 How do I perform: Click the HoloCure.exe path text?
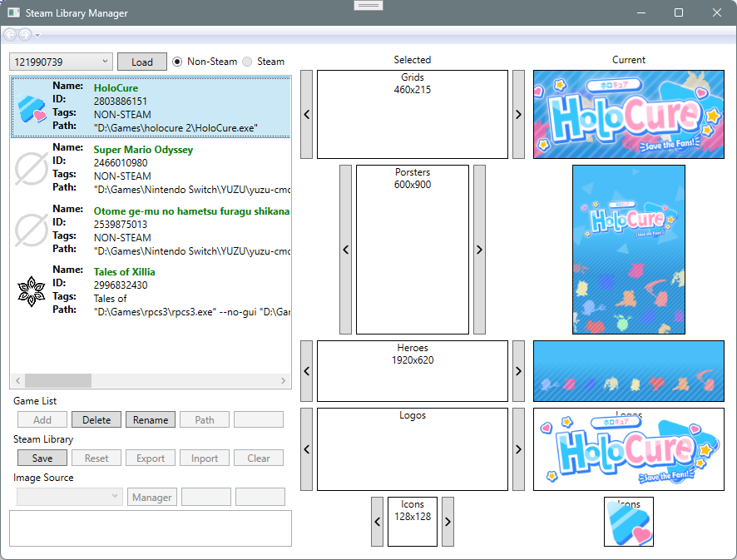point(176,128)
